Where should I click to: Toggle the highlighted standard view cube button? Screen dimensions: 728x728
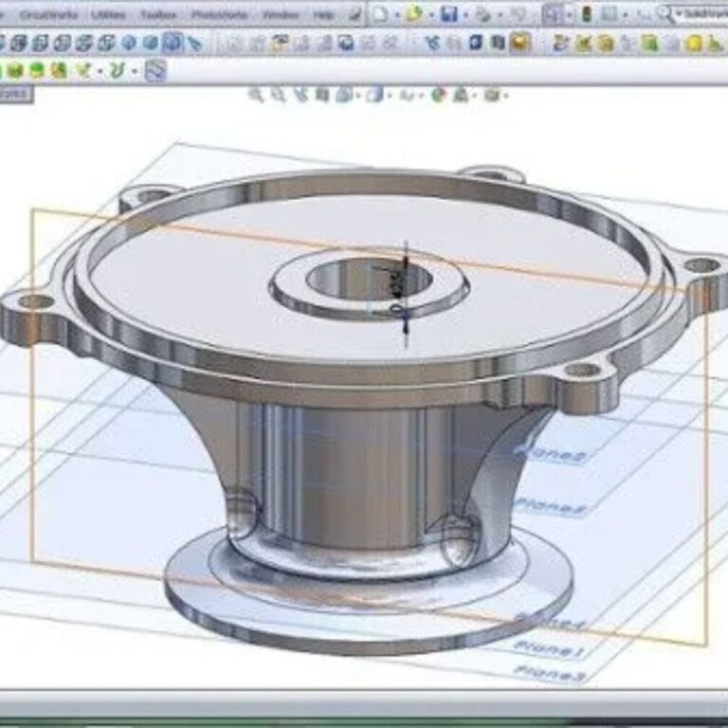tap(173, 43)
